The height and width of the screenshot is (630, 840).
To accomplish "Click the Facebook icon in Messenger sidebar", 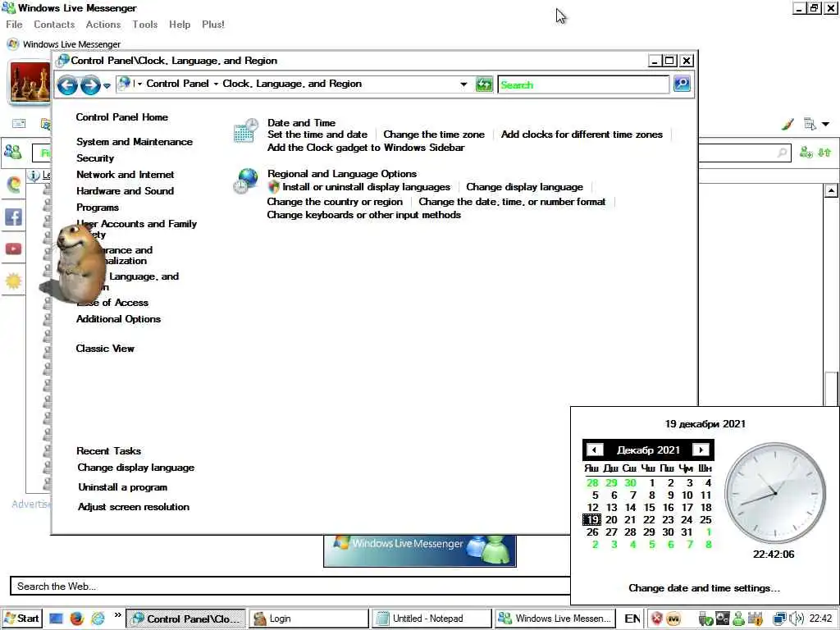I will [13, 217].
